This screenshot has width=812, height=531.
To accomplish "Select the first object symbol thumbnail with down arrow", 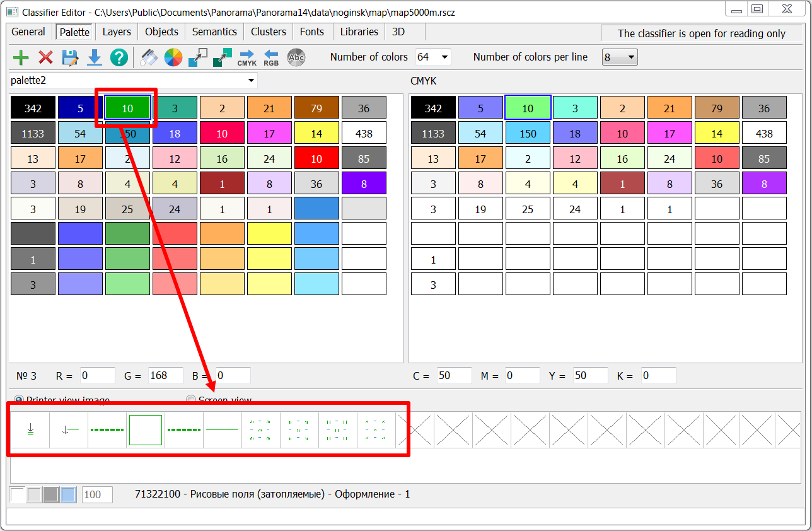I will [x=30, y=430].
